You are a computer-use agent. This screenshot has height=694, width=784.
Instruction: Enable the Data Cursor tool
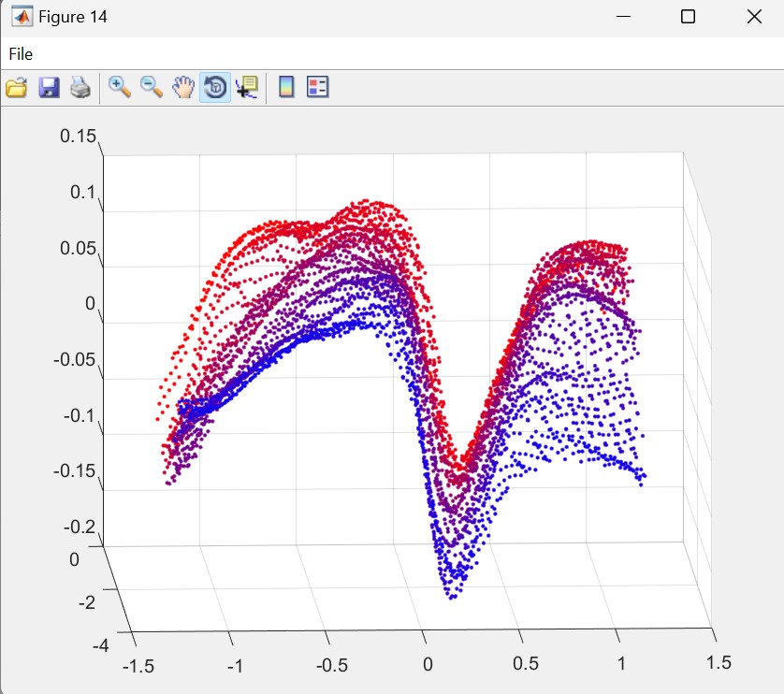point(247,88)
